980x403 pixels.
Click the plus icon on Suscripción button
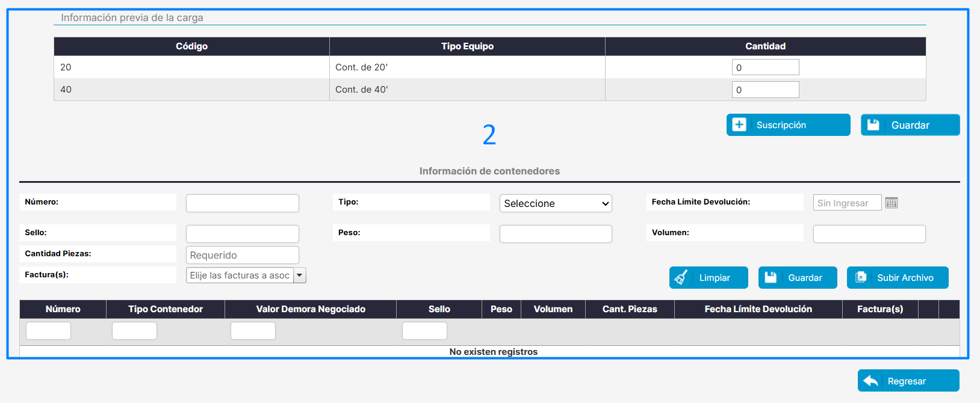739,125
